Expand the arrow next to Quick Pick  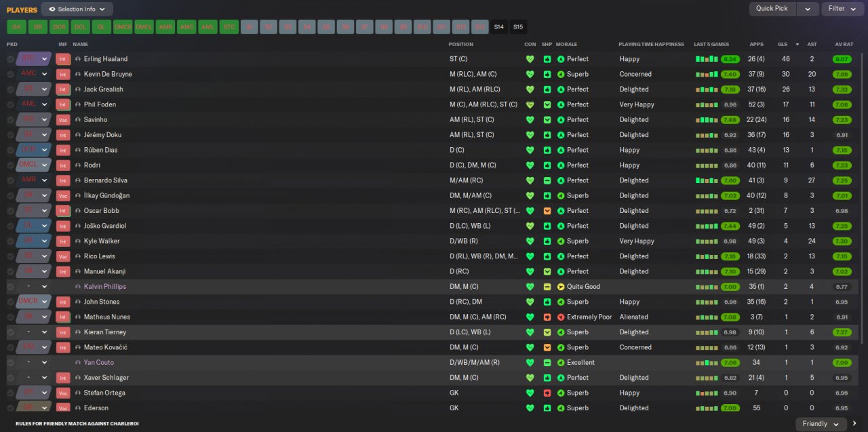click(x=807, y=9)
